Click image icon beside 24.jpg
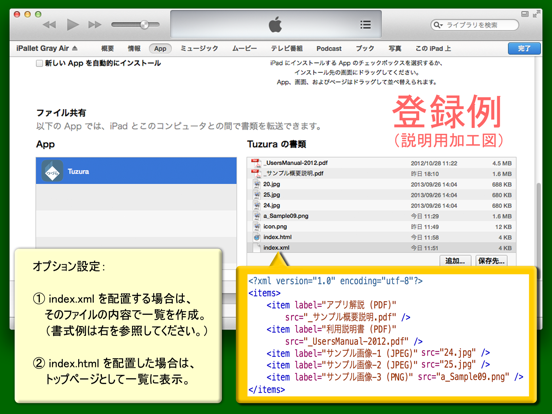The width and height of the screenshot is (552, 414). point(257,205)
